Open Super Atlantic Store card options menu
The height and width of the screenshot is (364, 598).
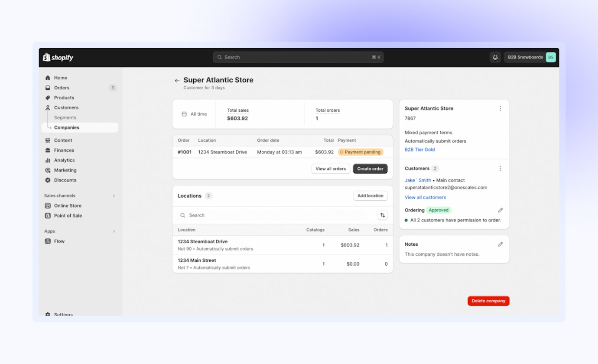click(x=500, y=109)
